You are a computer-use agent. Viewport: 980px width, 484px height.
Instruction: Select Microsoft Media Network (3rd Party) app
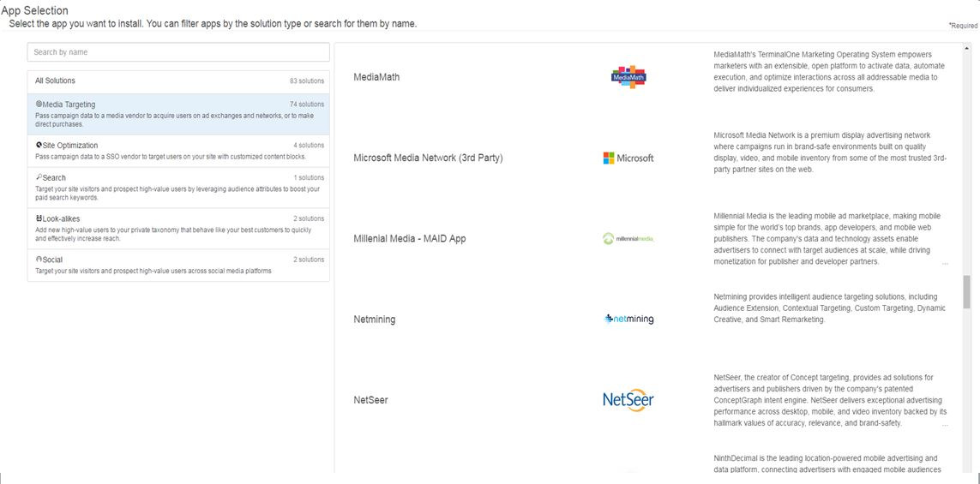(428, 158)
